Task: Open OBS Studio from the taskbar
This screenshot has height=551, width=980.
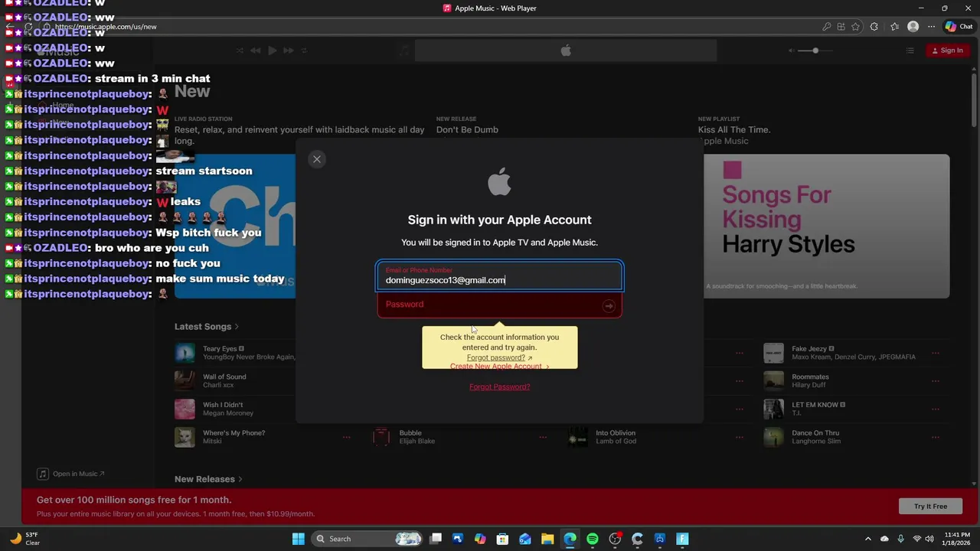Action: point(615,539)
